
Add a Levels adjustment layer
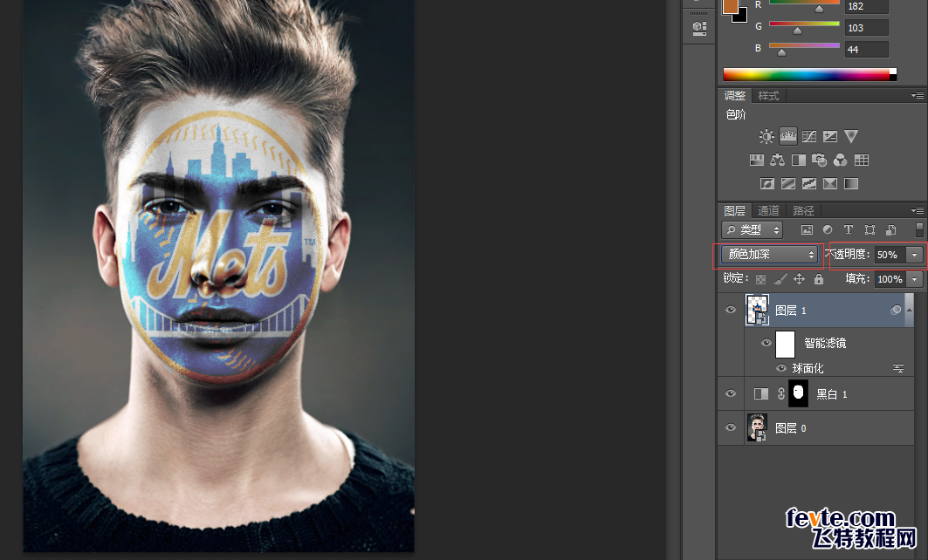tap(787, 137)
